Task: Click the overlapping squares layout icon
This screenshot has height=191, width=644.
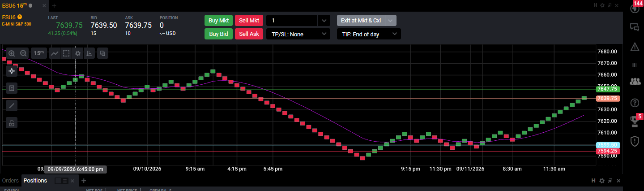Action: (x=103, y=53)
